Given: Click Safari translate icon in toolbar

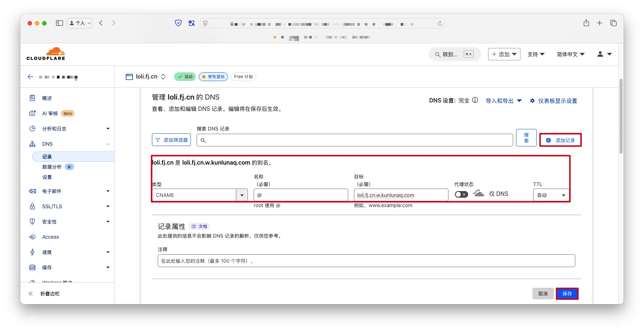Looking at the screenshot, I should pyautogui.click(x=192, y=23).
